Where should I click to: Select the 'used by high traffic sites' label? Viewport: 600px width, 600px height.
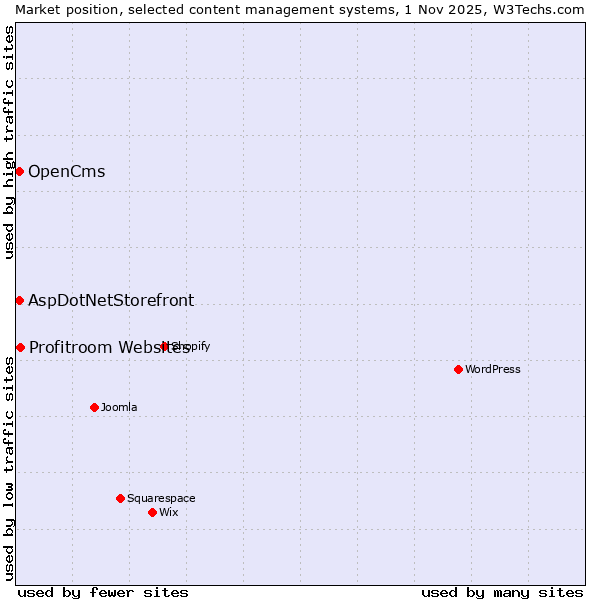click(x=9, y=142)
